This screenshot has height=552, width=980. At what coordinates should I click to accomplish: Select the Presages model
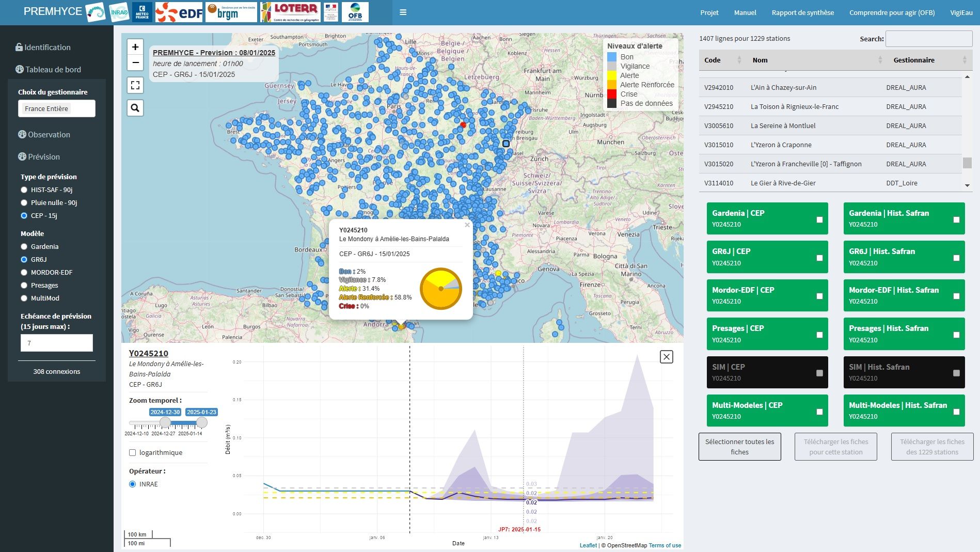pos(24,285)
